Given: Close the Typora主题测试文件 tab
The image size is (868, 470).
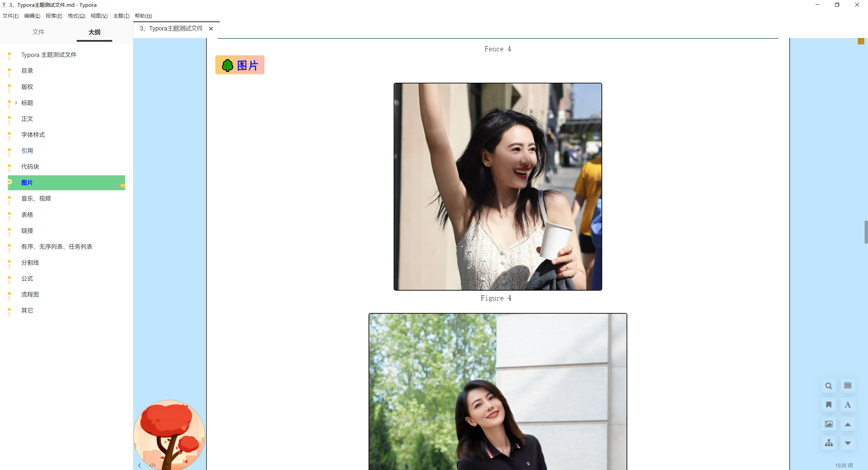Looking at the screenshot, I should click(211, 29).
